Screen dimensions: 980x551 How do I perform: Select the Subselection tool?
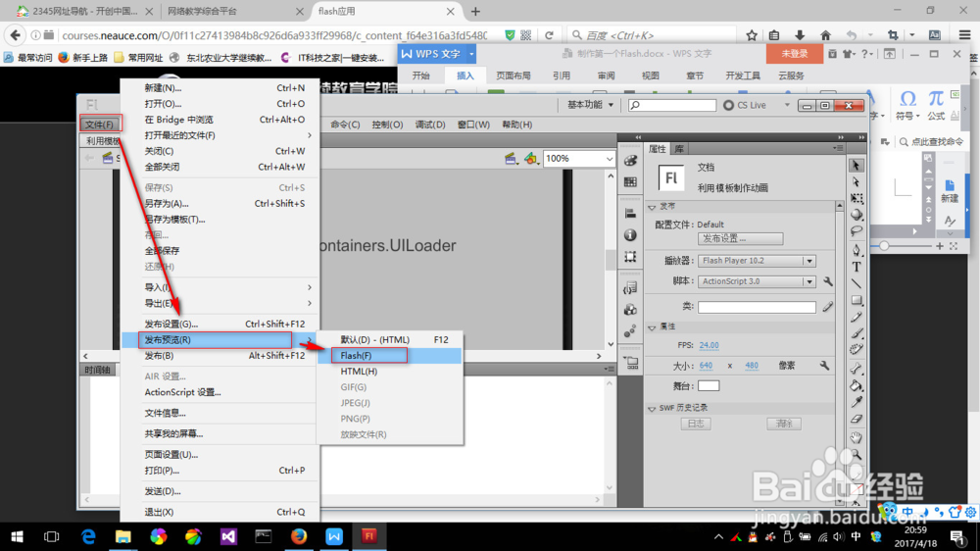click(857, 182)
